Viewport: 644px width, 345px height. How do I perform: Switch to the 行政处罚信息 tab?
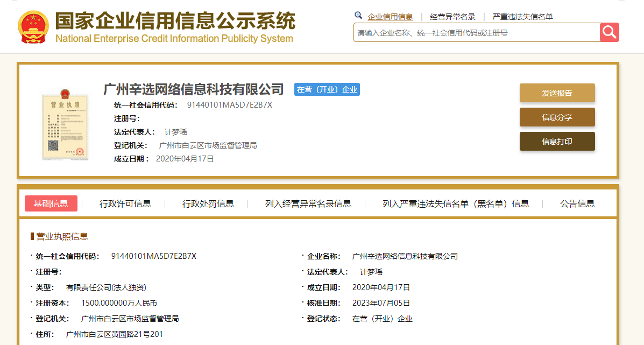click(208, 203)
